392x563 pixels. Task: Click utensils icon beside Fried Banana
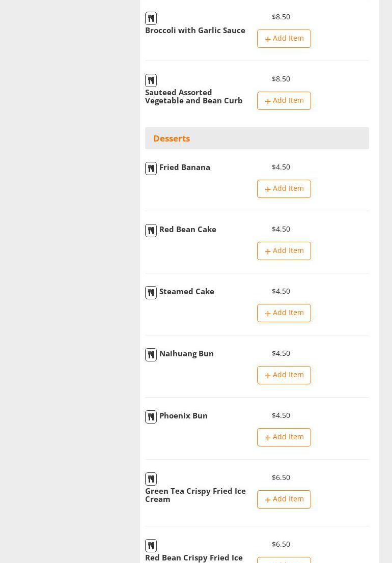[x=151, y=168]
